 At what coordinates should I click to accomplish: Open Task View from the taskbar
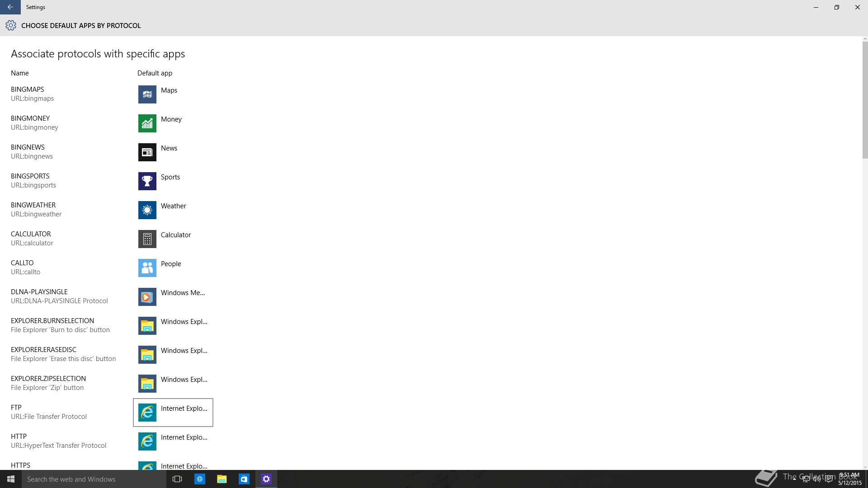(x=177, y=479)
